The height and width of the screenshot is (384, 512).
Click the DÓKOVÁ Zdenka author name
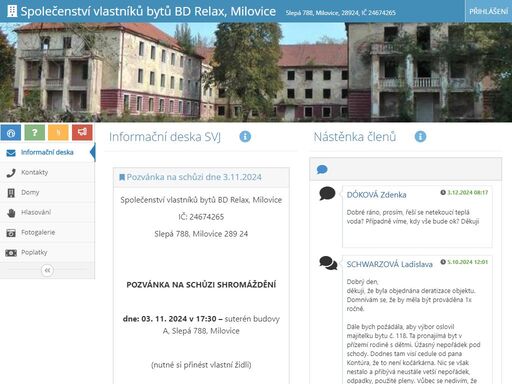point(376,195)
